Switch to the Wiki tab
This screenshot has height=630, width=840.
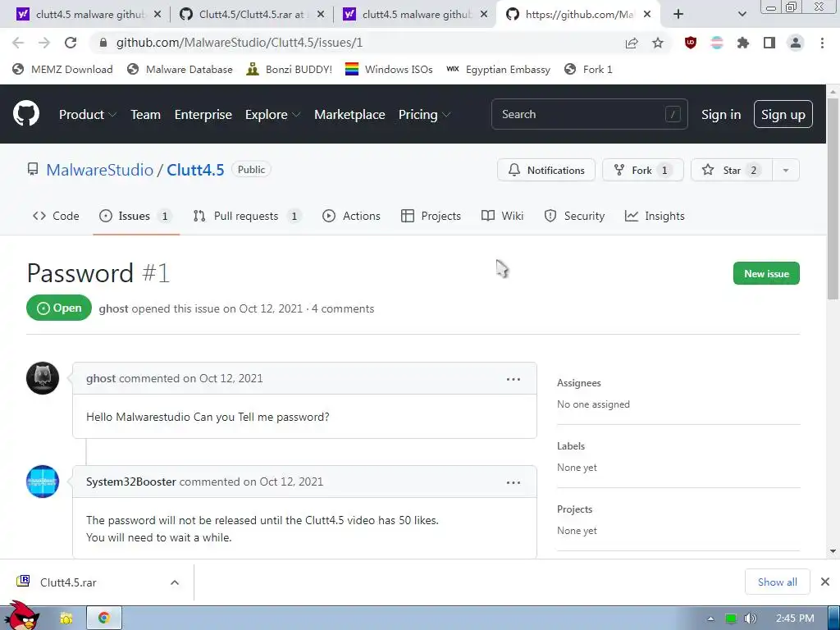click(x=503, y=216)
